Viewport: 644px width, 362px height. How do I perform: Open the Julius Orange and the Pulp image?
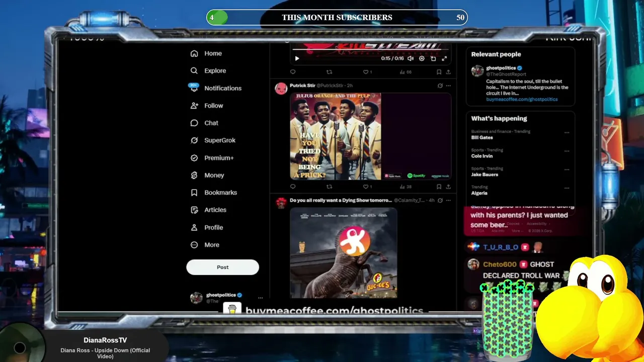pos(336,136)
